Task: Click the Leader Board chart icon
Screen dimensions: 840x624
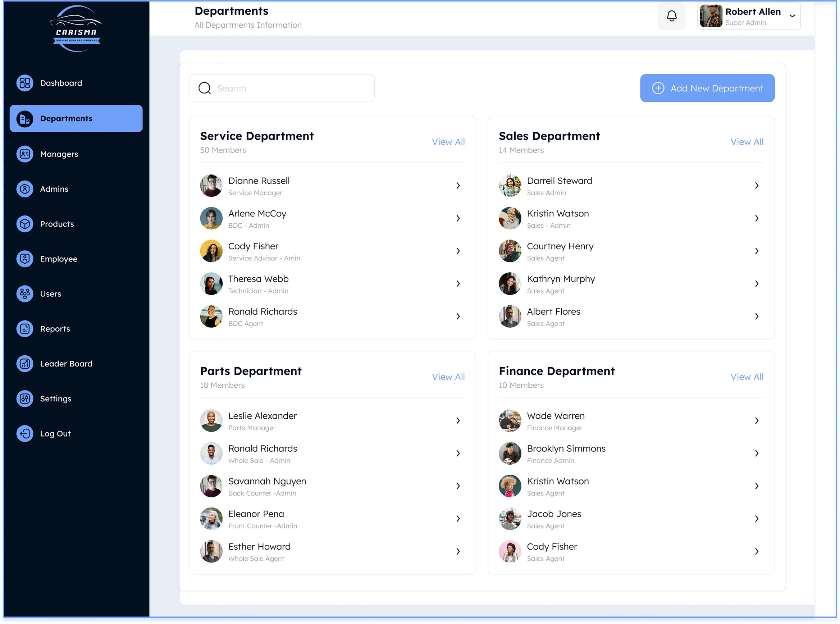Action: pyautogui.click(x=25, y=364)
